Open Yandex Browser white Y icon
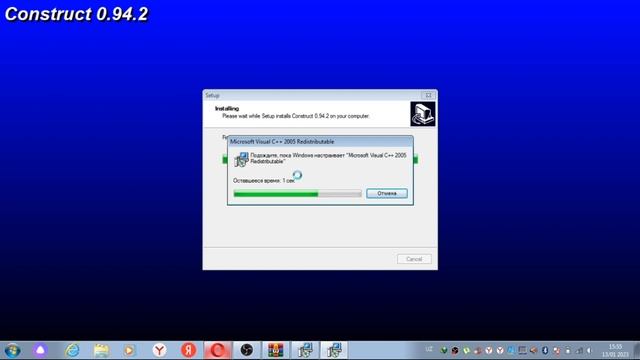 click(x=160, y=350)
